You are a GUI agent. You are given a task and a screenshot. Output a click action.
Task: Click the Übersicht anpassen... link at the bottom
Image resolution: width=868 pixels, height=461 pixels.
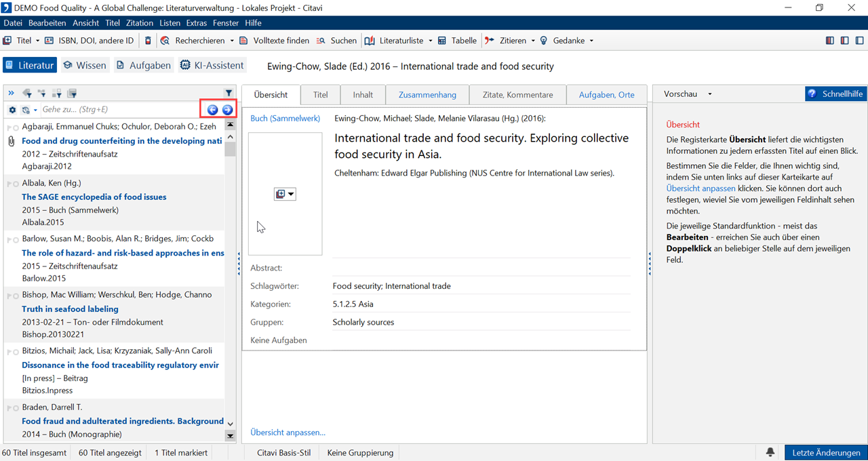click(288, 433)
